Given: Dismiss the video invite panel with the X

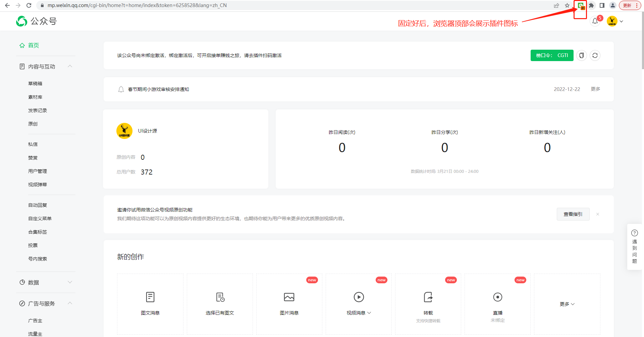Looking at the screenshot, I should point(597,214).
